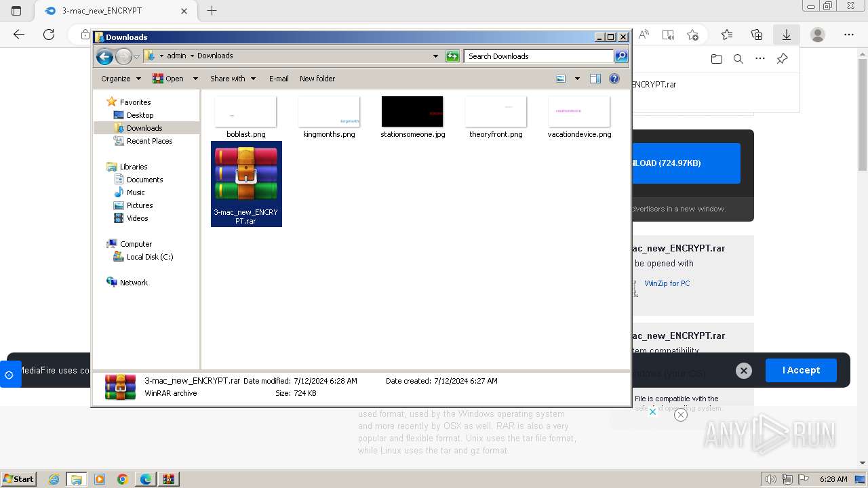Pin the Edge downloads panel
Screen dimensions: 868x488
pos(782,59)
